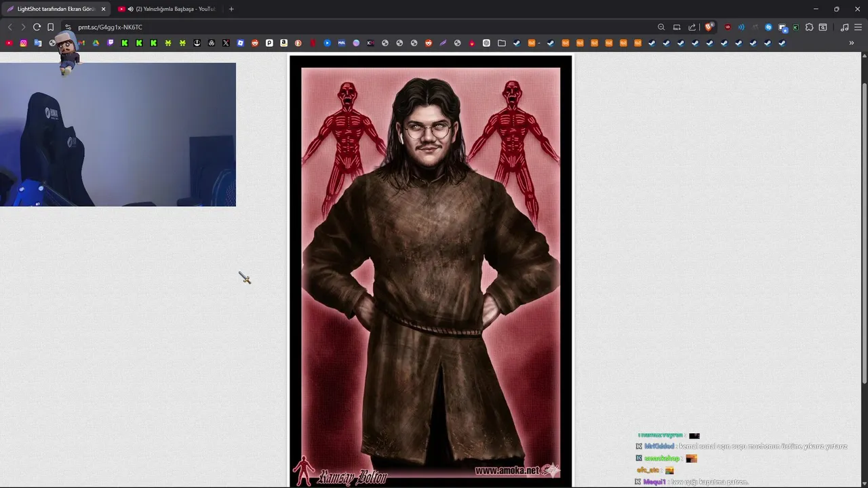Open the YouTube bookmark

(9, 43)
